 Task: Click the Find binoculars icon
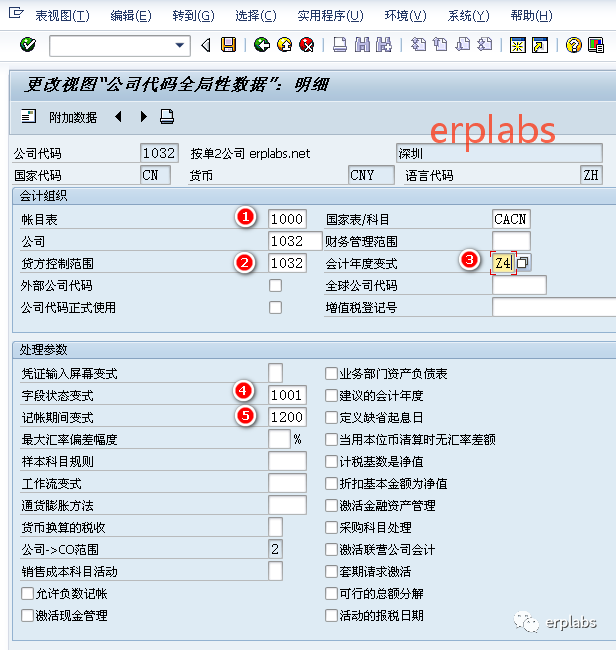(362, 45)
